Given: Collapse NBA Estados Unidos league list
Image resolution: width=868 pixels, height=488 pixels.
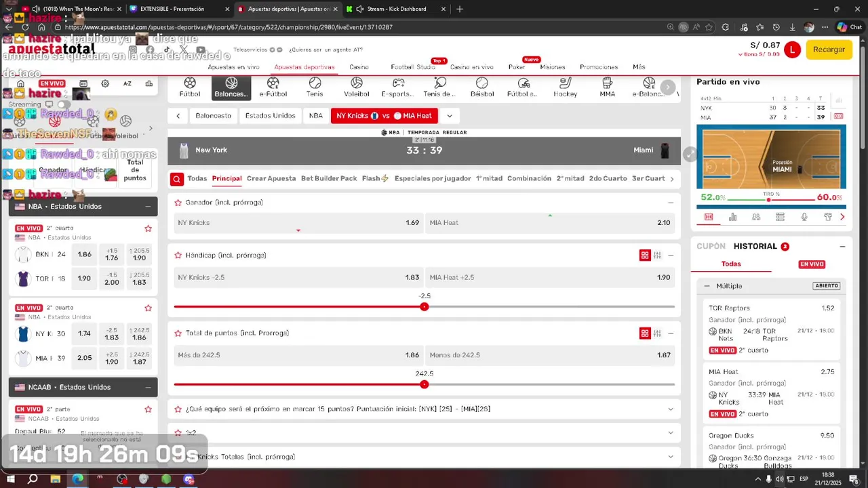Looking at the screenshot, I should coord(148,207).
